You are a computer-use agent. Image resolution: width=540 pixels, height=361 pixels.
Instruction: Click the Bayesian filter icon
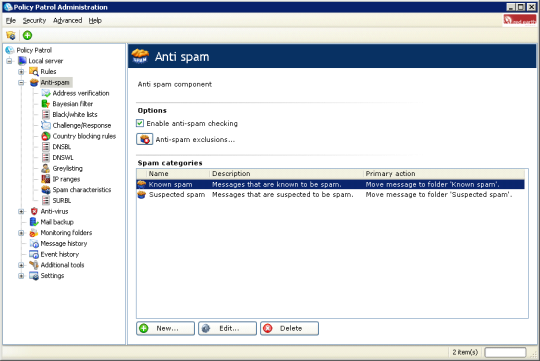coord(46,104)
